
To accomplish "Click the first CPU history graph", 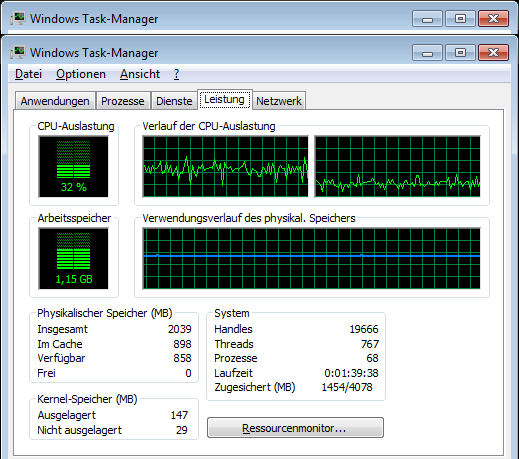I will (226, 167).
